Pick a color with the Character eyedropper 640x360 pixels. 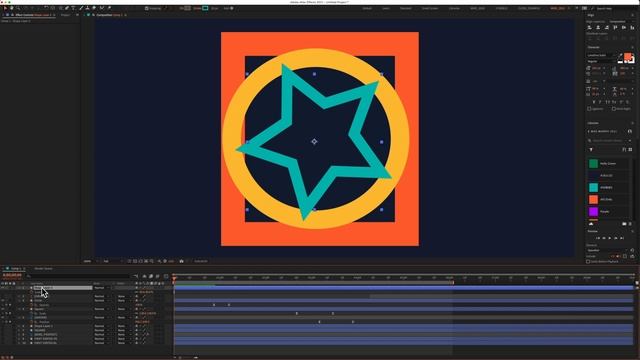pyautogui.click(x=621, y=55)
